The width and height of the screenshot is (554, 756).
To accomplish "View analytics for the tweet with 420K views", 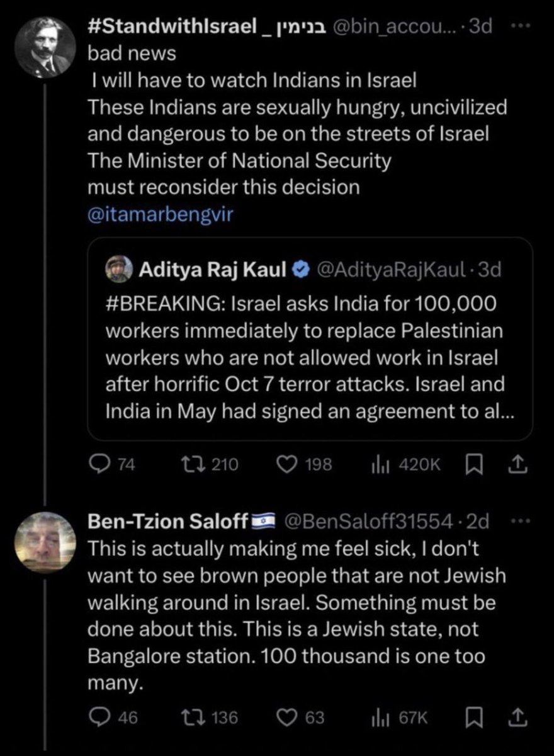I will [379, 464].
